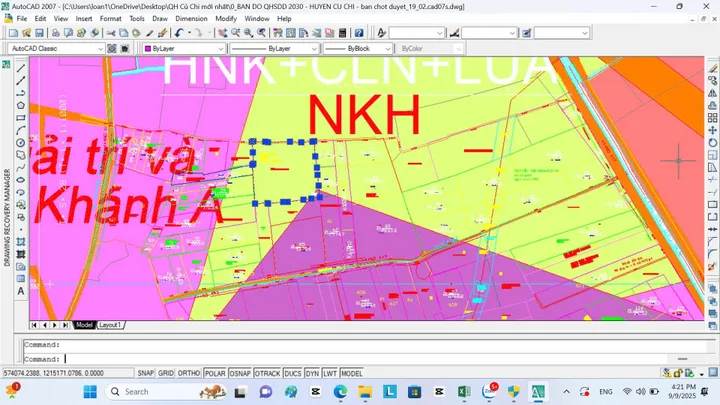Toggle DUCS in status bar
Viewport: 720px width, 405px height.
tap(292, 373)
